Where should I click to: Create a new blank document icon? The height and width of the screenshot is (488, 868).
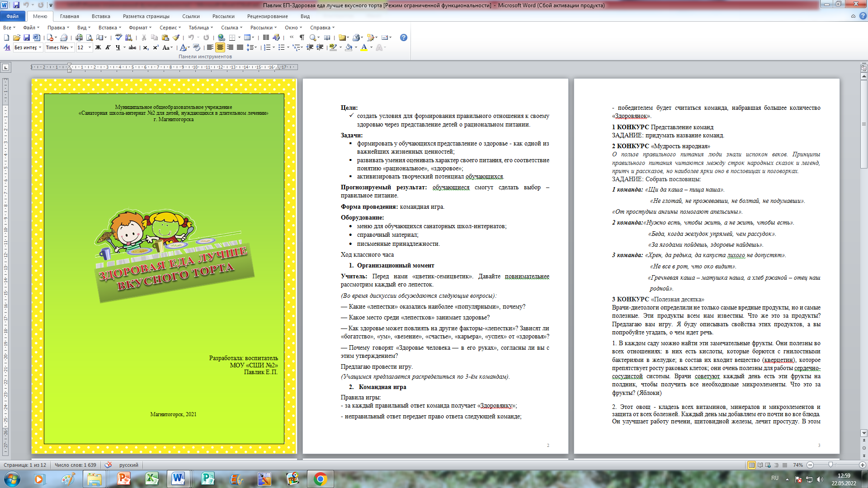point(6,38)
